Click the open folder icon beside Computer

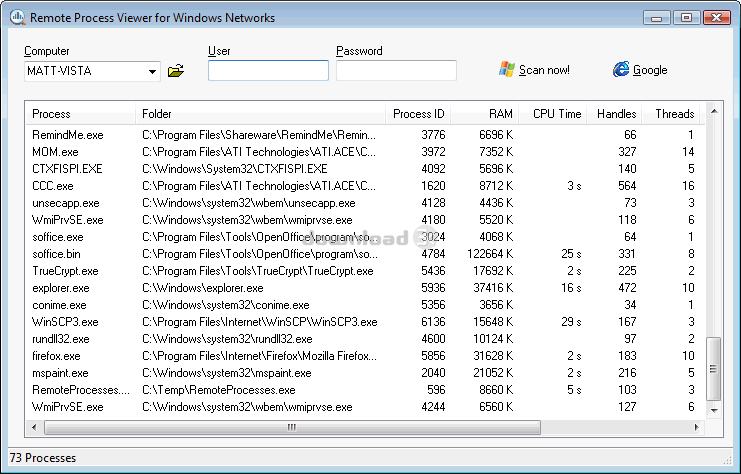176,71
